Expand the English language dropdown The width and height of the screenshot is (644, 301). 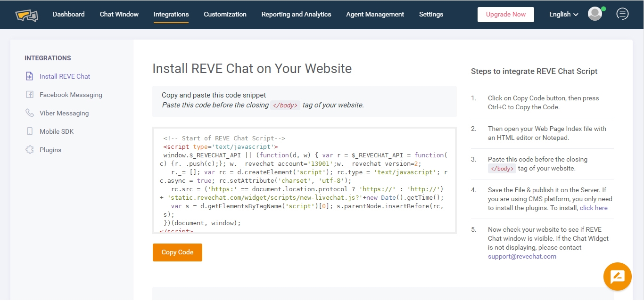[x=563, y=14]
